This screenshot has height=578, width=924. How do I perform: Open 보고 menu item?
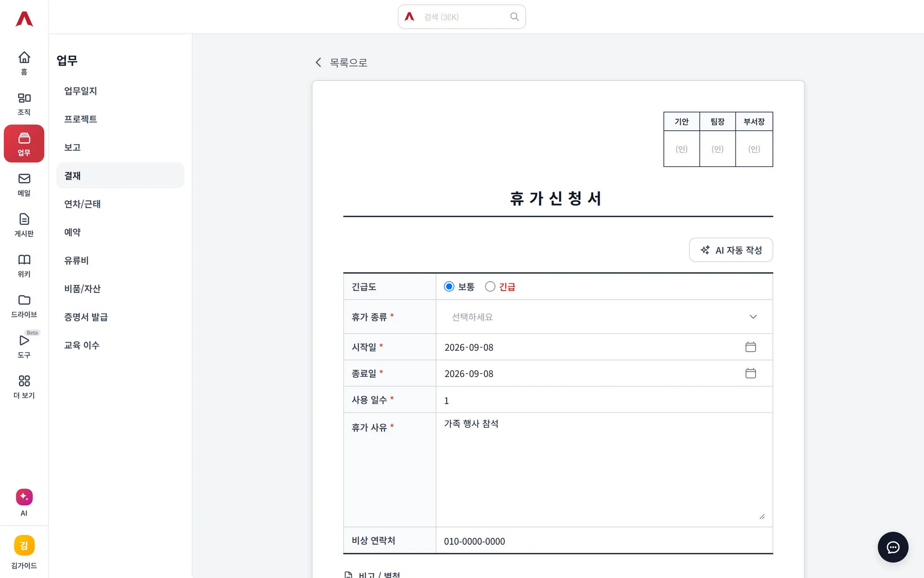(120, 148)
